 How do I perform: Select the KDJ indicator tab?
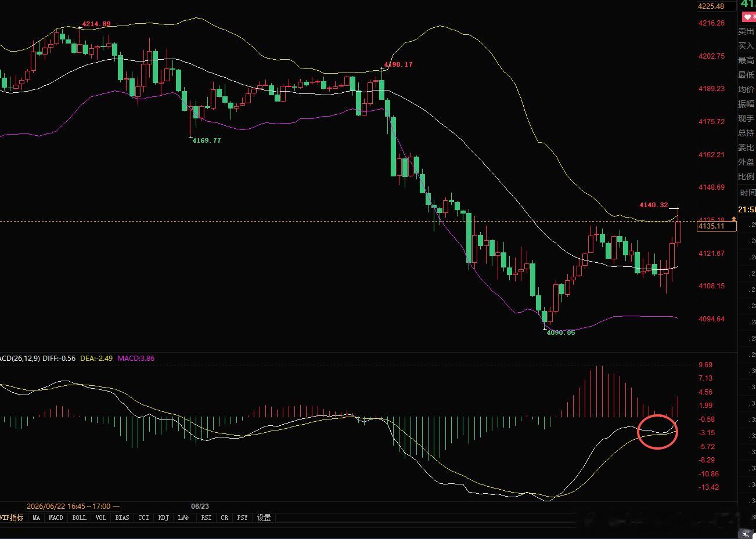(x=164, y=518)
